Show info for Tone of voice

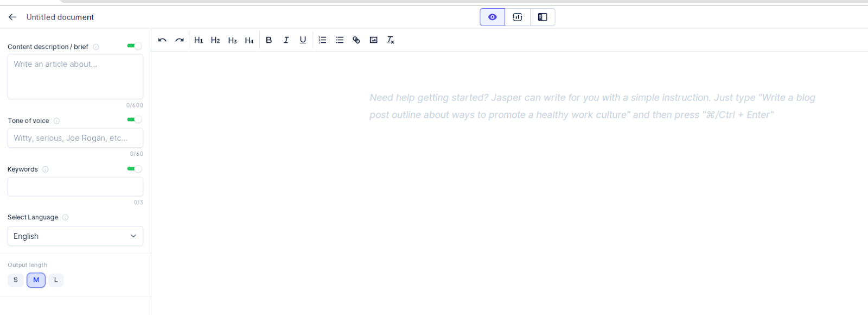[56, 121]
